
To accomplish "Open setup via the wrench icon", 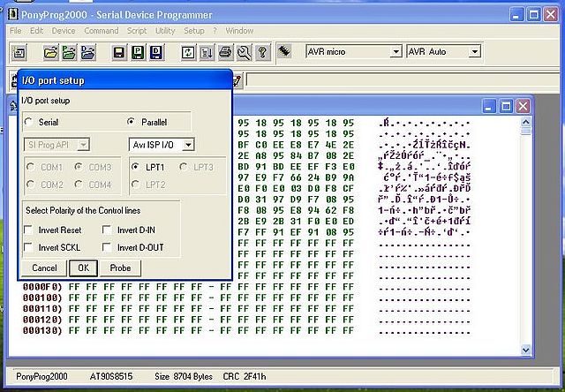I will (245, 53).
